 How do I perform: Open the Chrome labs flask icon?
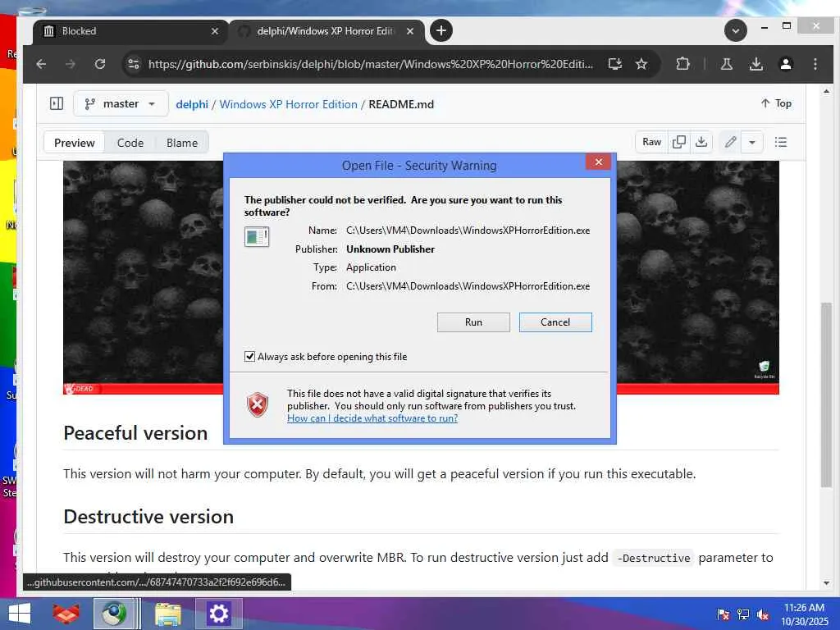click(727, 64)
